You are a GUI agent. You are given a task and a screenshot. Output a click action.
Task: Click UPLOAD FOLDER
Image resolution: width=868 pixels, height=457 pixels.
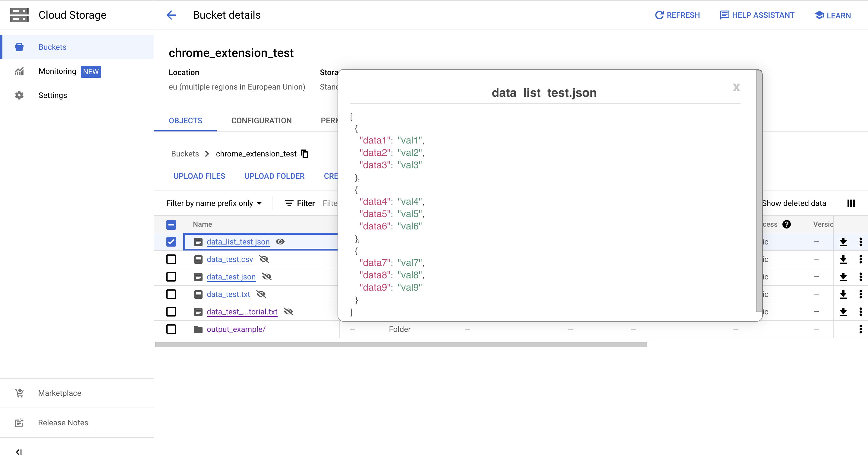(x=274, y=176)
